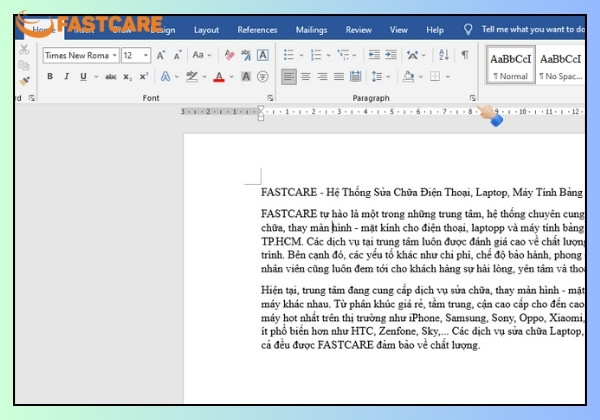Toggle align right
This screenshot has width=600, height=420.
click(x=322, y=77)
